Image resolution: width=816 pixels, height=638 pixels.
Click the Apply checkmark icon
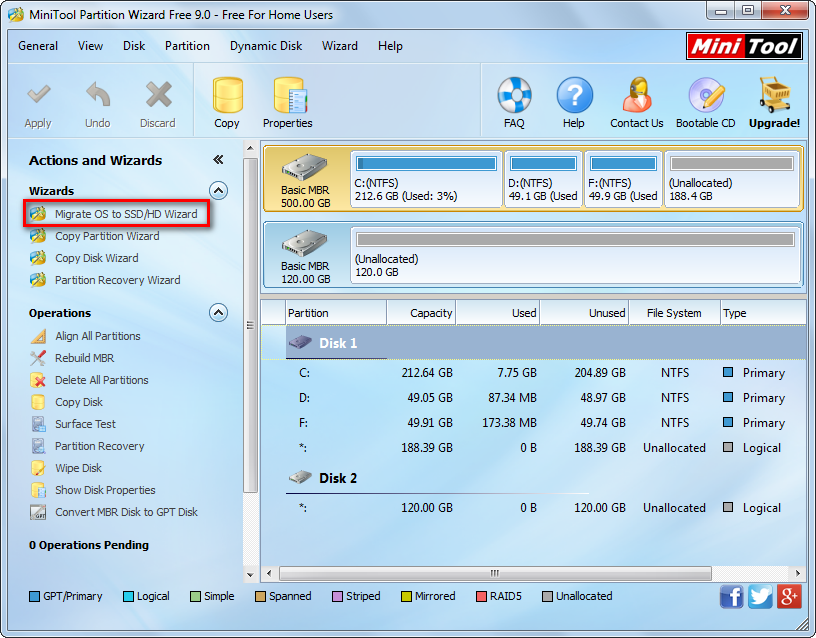(39, 95)
